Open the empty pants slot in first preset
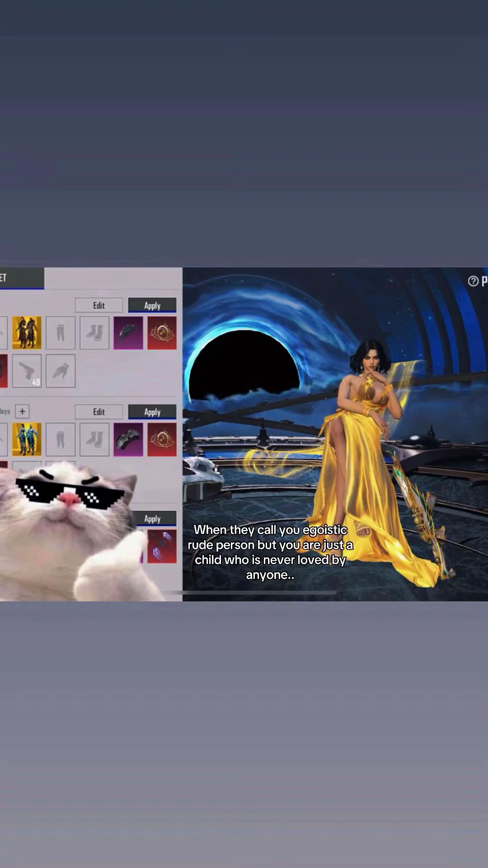The height and width of the screenshot is (868, 488). [61, 333]
